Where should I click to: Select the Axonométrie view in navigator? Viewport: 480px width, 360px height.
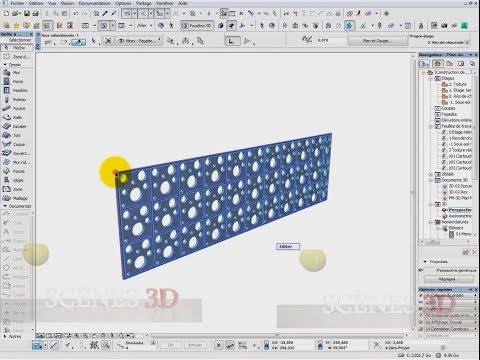click(x=457, y=216)
